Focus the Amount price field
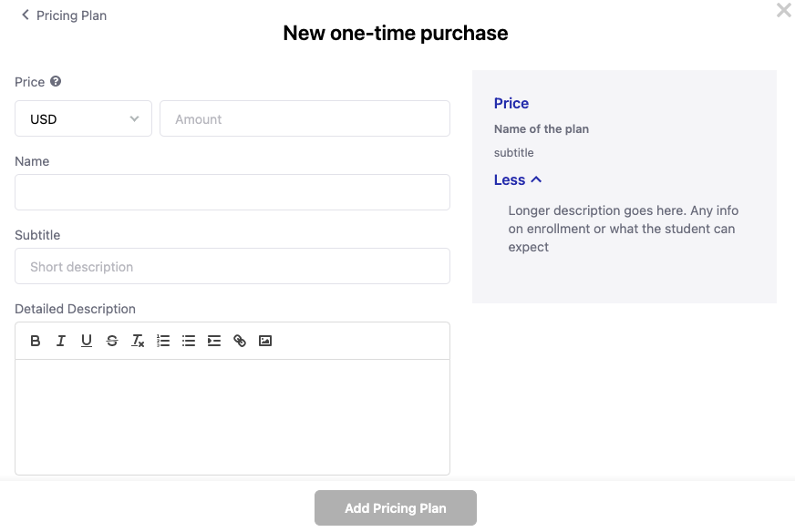The width and height of the screenshot is (795, 532). 305,118
